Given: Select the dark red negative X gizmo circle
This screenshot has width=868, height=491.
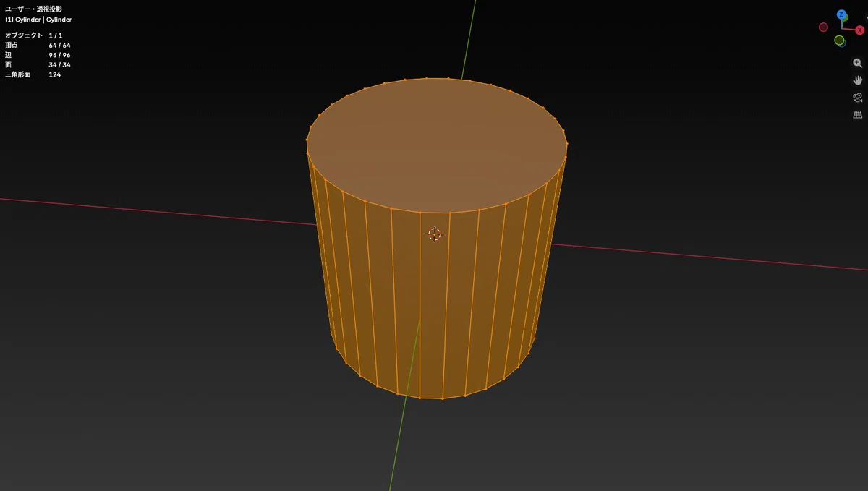Looking at the screenshot, I should pyautogui.click(x=823, y=27).
